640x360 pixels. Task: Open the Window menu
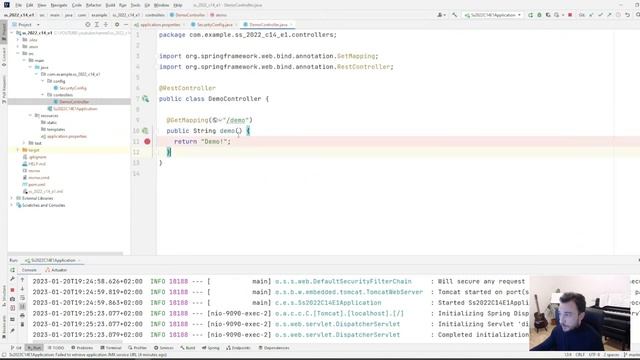click(161, 5)
